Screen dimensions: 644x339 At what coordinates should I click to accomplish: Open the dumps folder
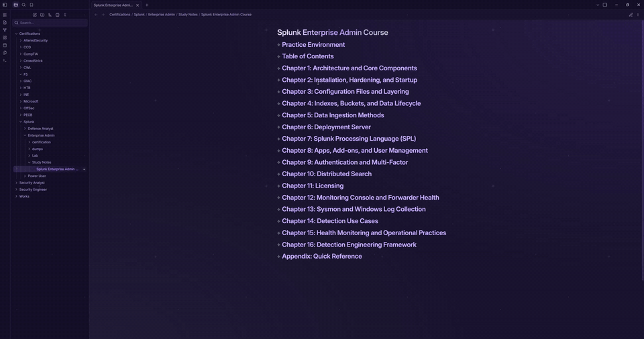pyautogui.click(x=38, y=149)
